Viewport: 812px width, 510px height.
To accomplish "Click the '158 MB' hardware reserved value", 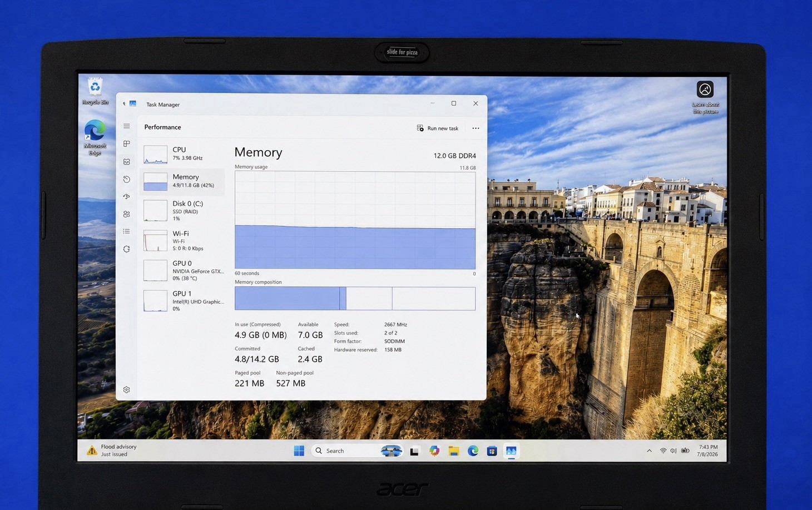I will click(393, 350).
